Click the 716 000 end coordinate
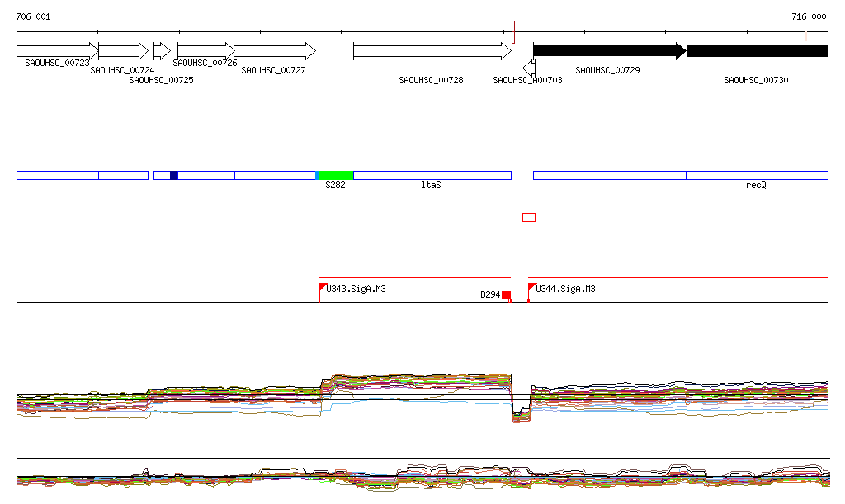 coord(809,16)
